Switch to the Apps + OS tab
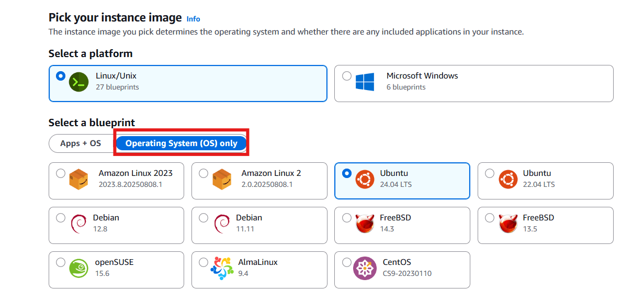The image size is (644, 300). pos(81,143)
